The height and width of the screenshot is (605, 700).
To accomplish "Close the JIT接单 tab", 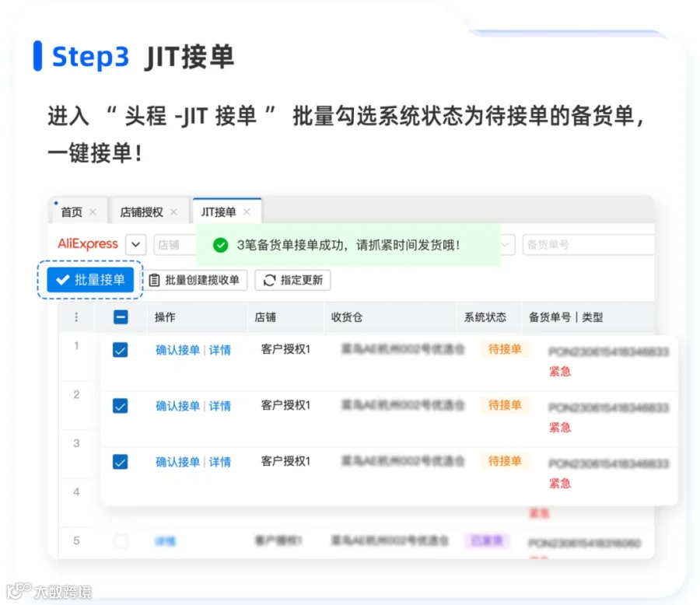I will point(247,212).
